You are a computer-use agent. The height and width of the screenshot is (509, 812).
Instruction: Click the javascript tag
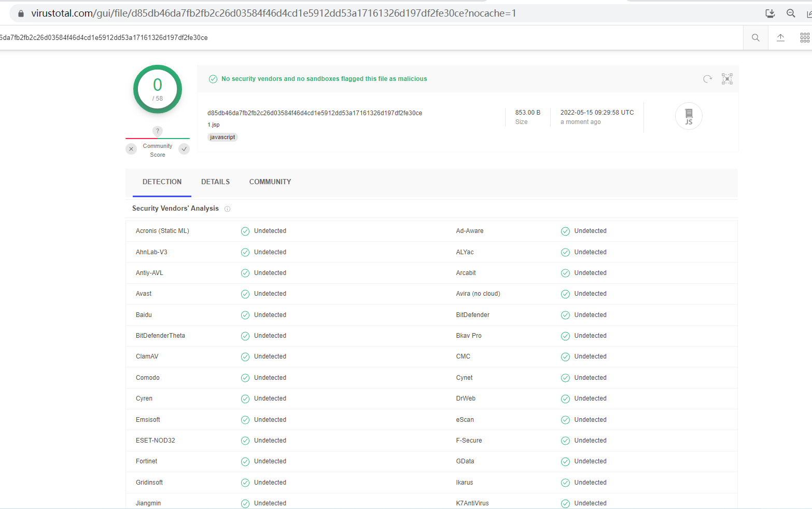(222, 137)
